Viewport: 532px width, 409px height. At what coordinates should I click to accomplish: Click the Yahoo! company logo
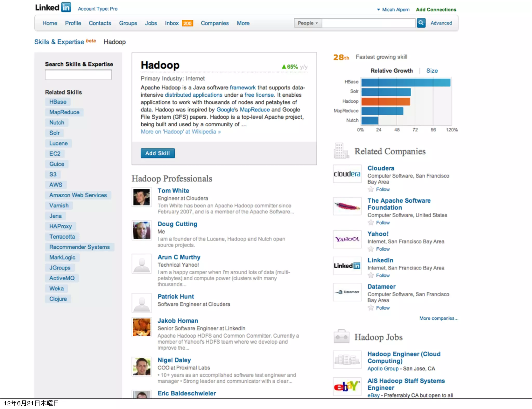pyautogui.click(x=347, y=239)
